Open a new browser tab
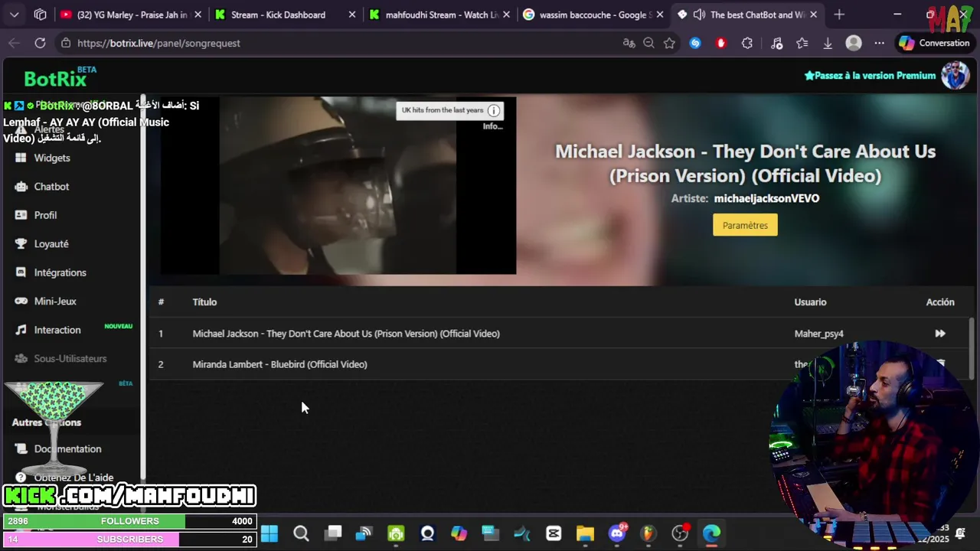The width and height of the screenshot is (980, 551). (839, 15)
